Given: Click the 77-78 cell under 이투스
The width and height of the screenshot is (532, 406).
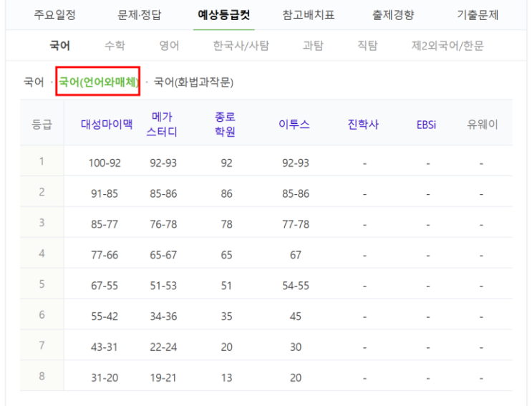Looking at the screenshot, I should (296, 224).
